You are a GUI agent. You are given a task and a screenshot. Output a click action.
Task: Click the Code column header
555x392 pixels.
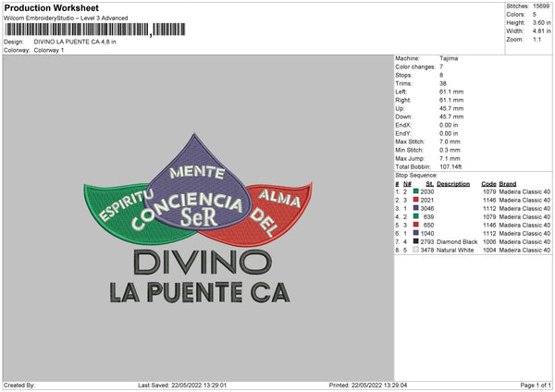coord(488,184)
